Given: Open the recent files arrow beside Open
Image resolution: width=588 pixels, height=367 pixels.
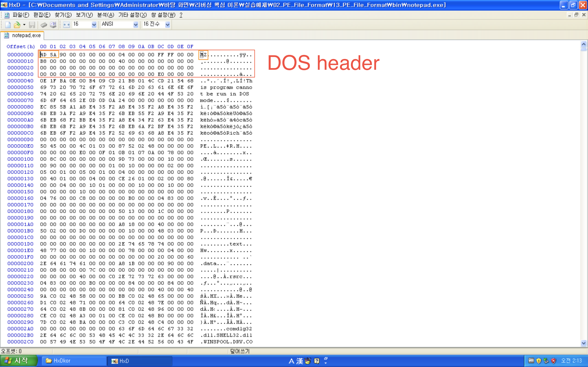Looking at the screenshot, I should pyautogui.click(x=24, y=24).
